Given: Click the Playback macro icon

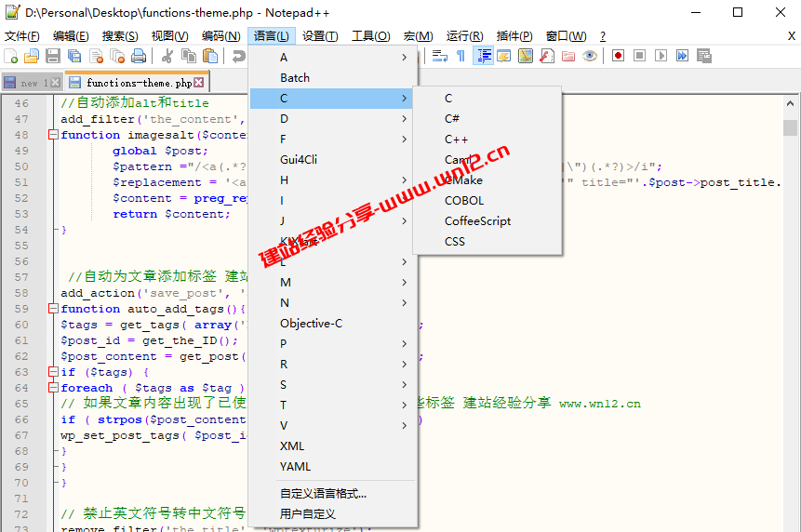Looking at the screenshot, I should 661,56.
